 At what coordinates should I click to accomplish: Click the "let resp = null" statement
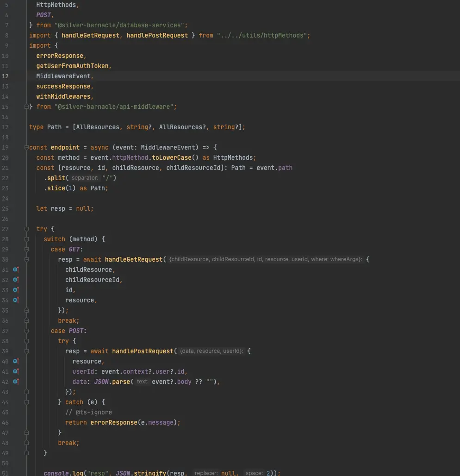(65, 208)
